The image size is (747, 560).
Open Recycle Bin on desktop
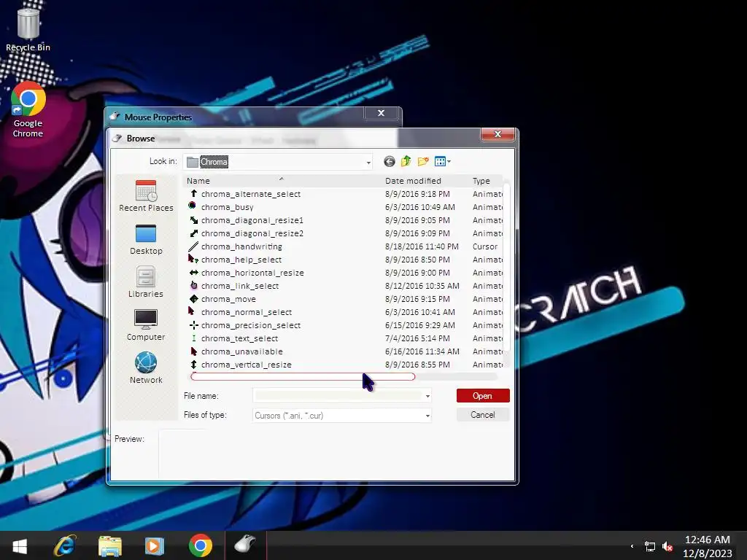[x=28, y=30]
